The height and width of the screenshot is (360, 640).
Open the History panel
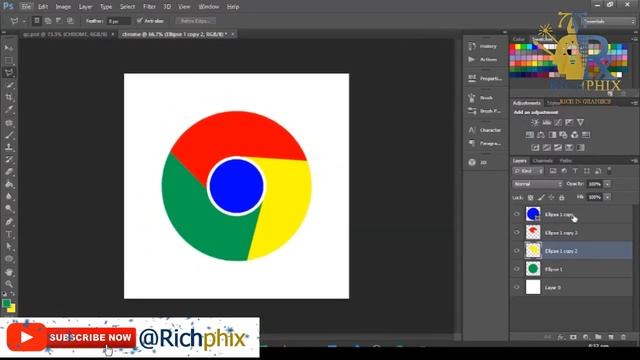(x=483, y=46)
